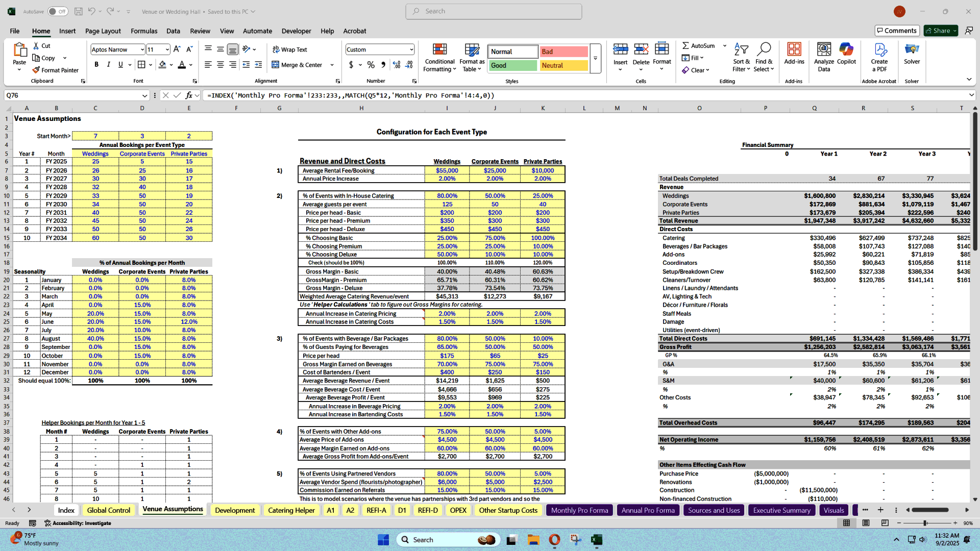Click the Decrease Font Size icon
Viewport: 980px width, 551px height.
[x=189, y=49]
